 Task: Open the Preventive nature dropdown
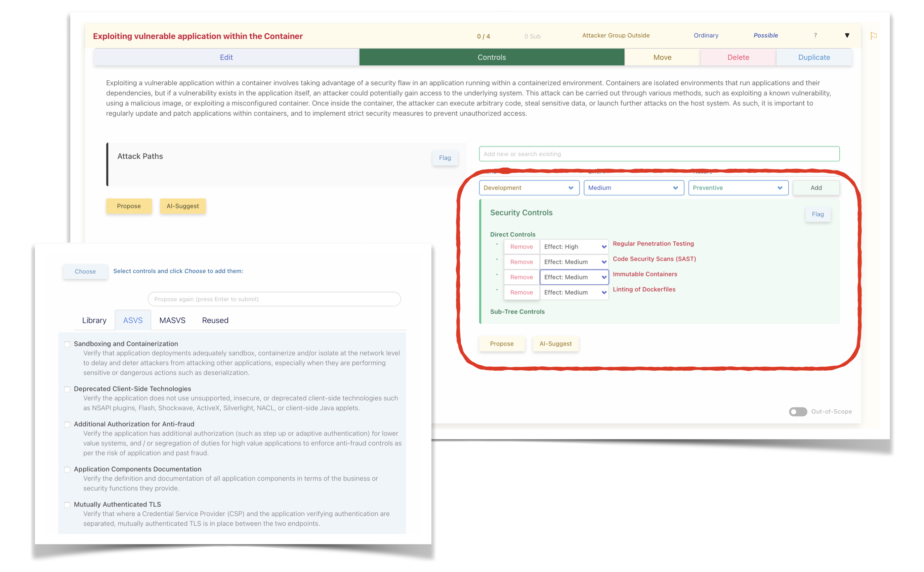tap(737, 188)
